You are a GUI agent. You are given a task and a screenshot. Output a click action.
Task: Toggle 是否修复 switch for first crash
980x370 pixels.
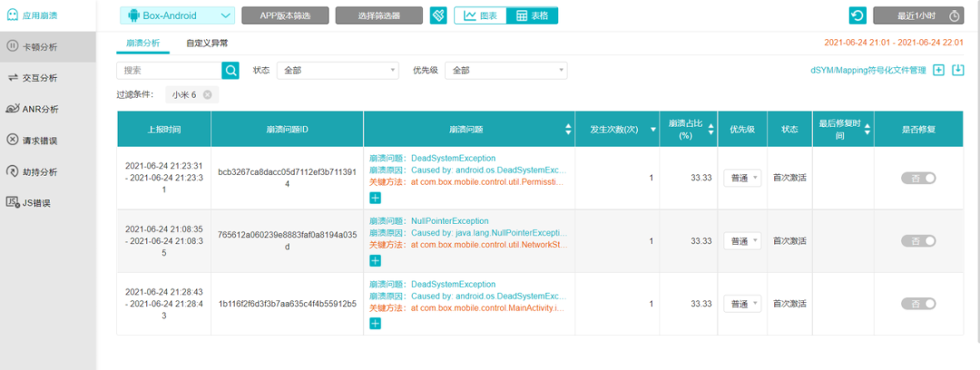pos(918,178)
